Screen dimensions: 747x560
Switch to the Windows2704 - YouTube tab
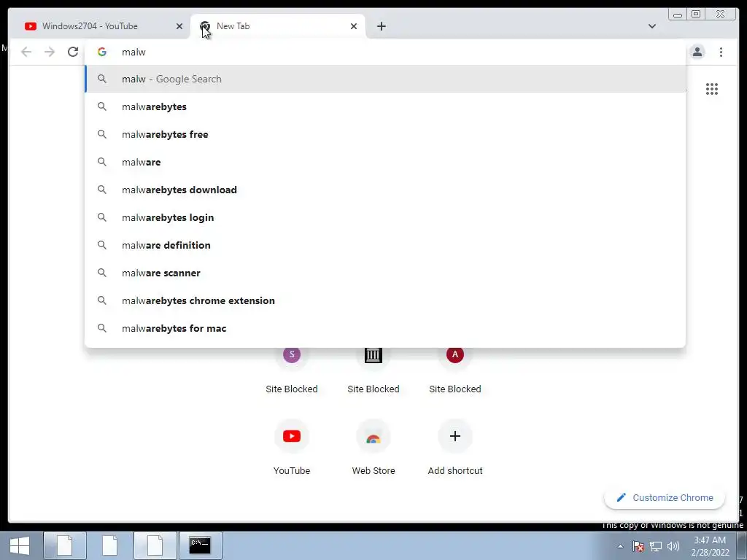click(102, 26)
